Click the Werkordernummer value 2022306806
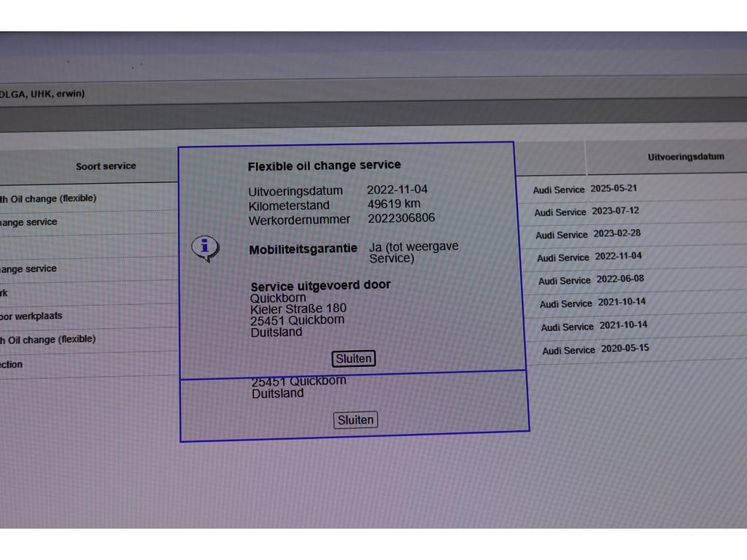Image resolution: width=747 pixels, height=560 pixels. click(401, 218)
